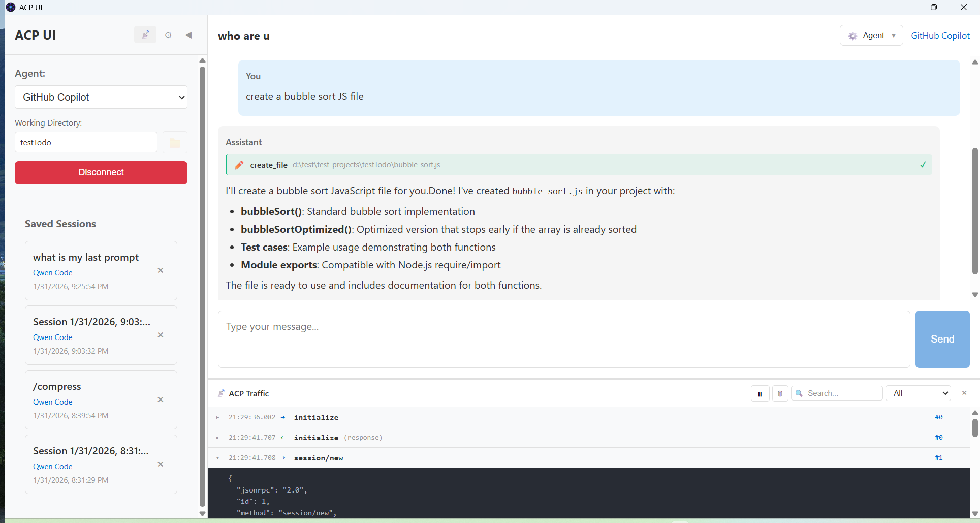This screenshot has width=980, height=523.
Task: Open settings with the gear icon
Action: 168,35
